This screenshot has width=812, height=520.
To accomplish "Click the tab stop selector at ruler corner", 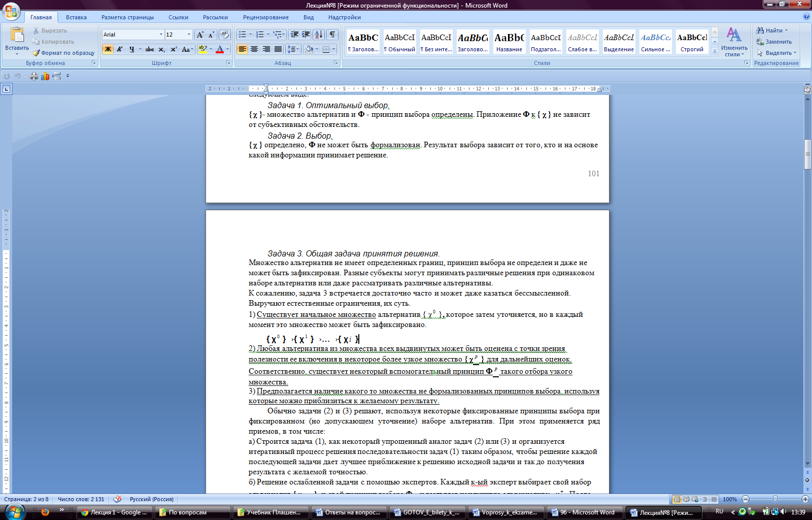I will [x=6, y=89].
